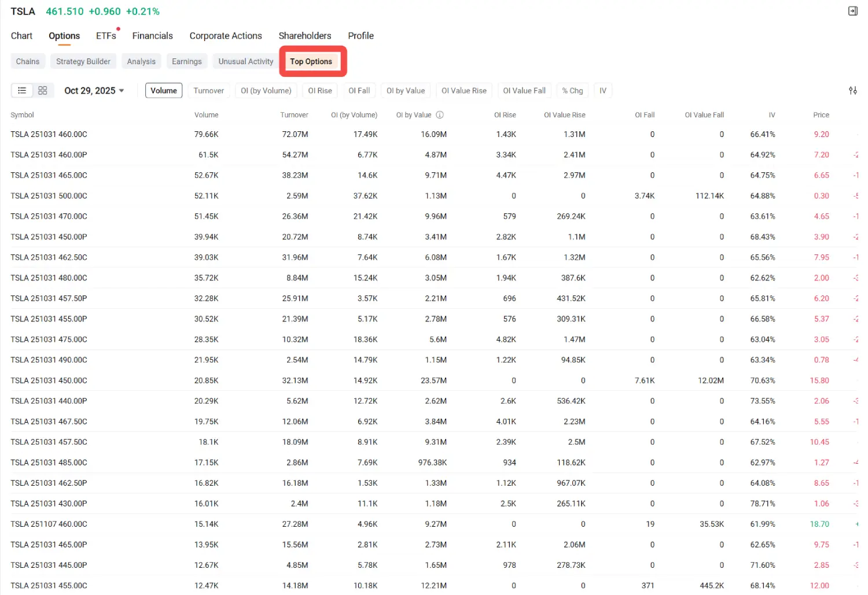Screen dimensions: 868x595
Task: Go to the Financials tab
Action: pyautogui.click(x=152, y=36)
